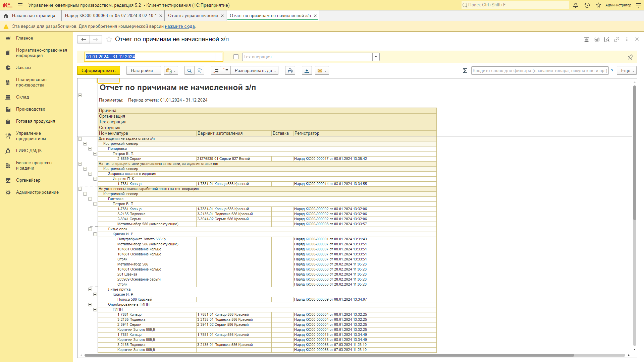Add report to favorites star

109,40
